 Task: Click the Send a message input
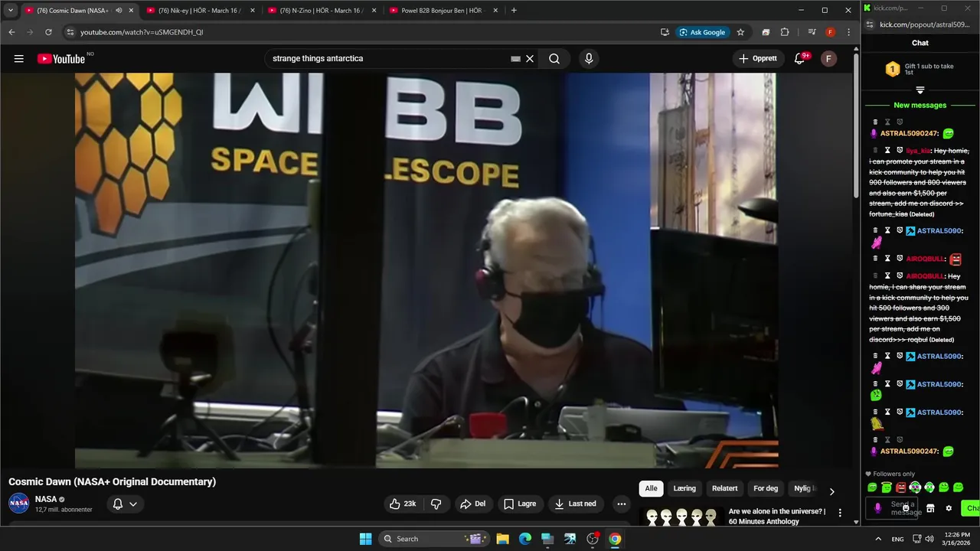[x=893, y=508]
